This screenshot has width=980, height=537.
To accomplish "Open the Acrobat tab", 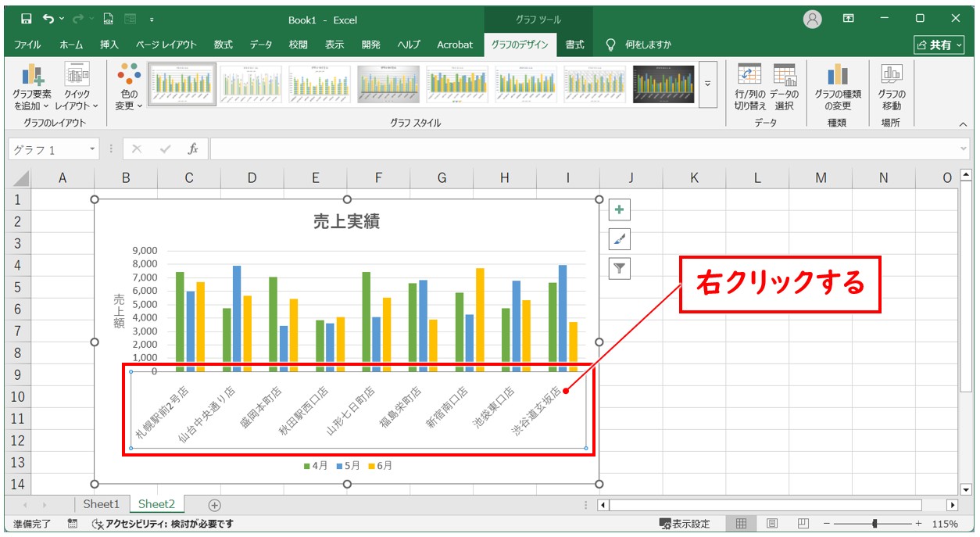I will pyautogui.click(x=455, y=45).
